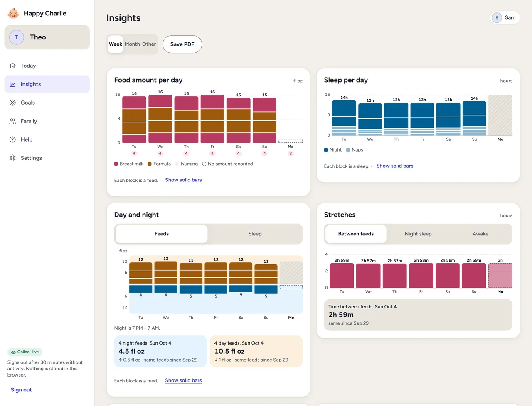Click the Time between feeds summary card
The height and width of the screenshot is (406, 532).
point(418,315)
